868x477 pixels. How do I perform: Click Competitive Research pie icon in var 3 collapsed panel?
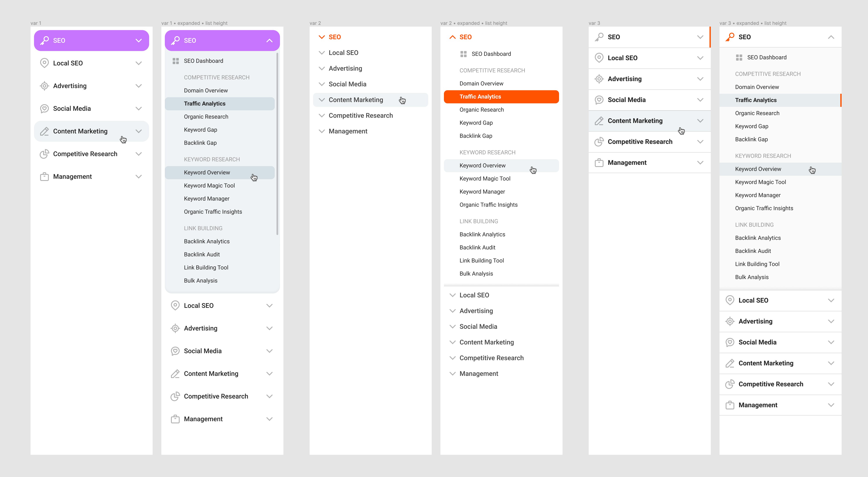click(599, 142)
